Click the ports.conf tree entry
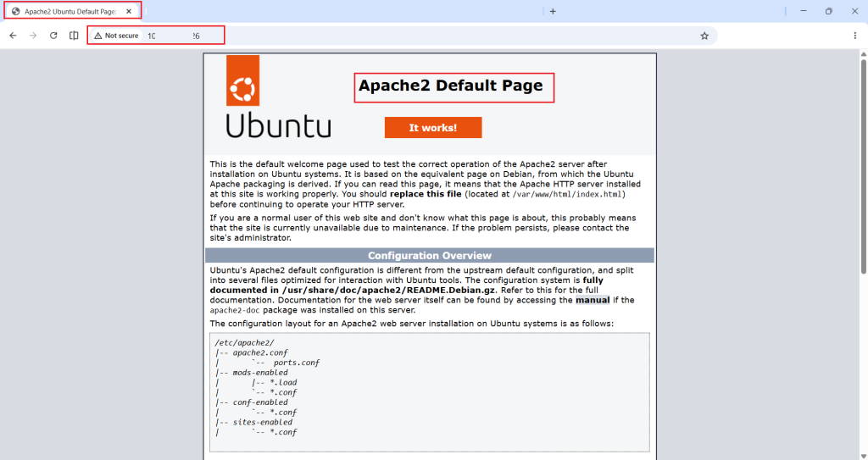868x460 pixels. [296, 363]
